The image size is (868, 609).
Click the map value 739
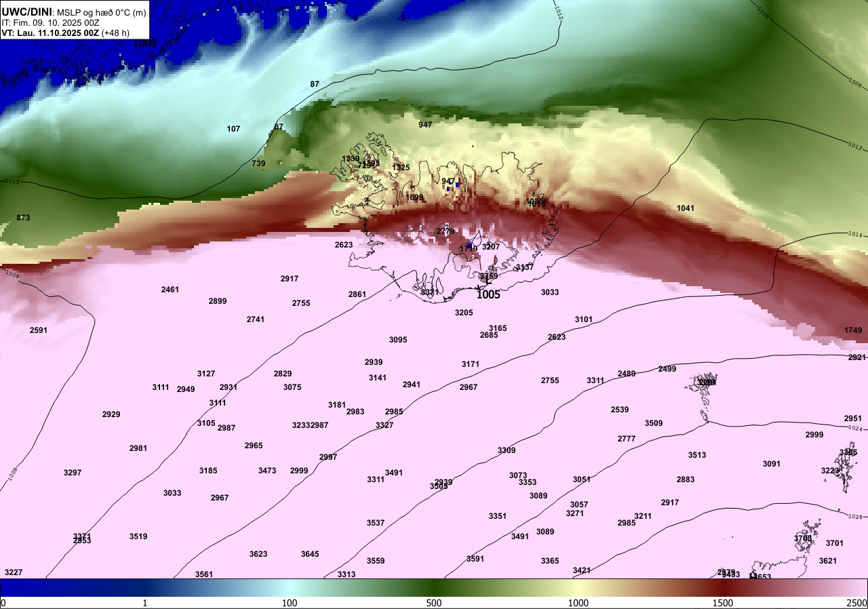click(258, 163)
